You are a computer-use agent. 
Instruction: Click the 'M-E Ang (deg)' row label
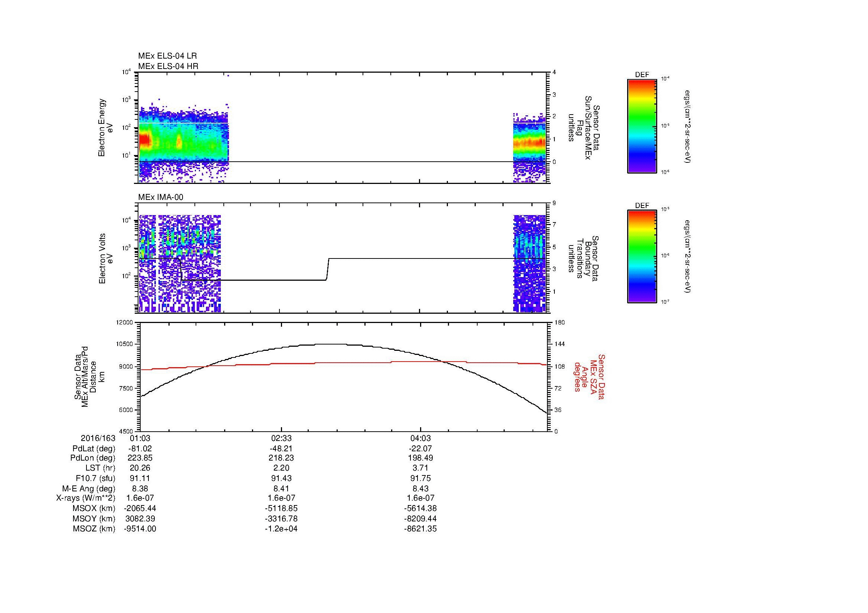point(88,488)
